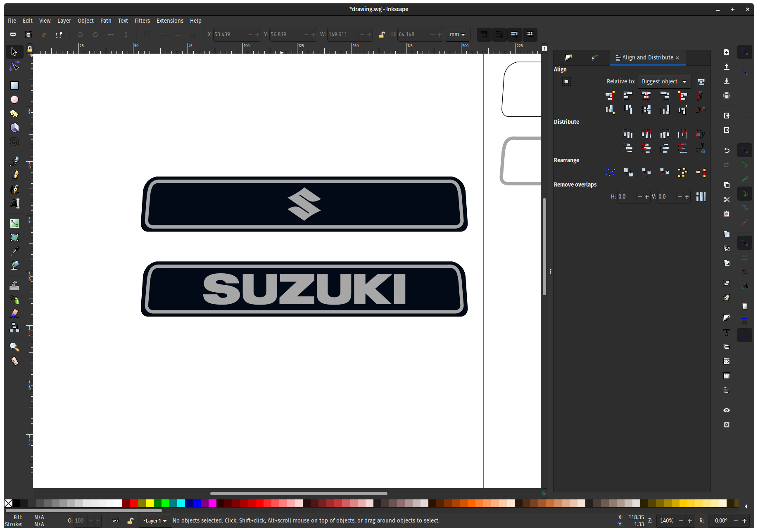Select the Rectangle tool
Viewport: 758px width, 532px height.
[14, 85]
